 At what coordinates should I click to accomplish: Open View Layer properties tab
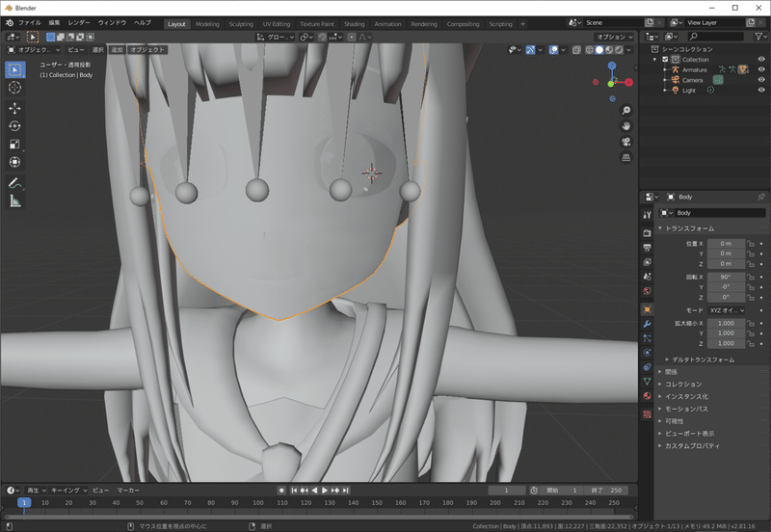click(647, 262)
